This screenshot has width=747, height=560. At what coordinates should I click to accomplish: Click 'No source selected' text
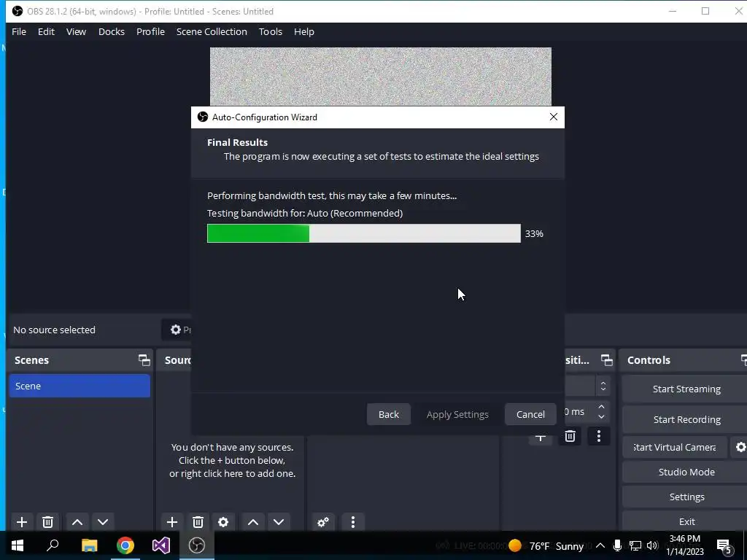pyautogui.click(x=54, y=330)
